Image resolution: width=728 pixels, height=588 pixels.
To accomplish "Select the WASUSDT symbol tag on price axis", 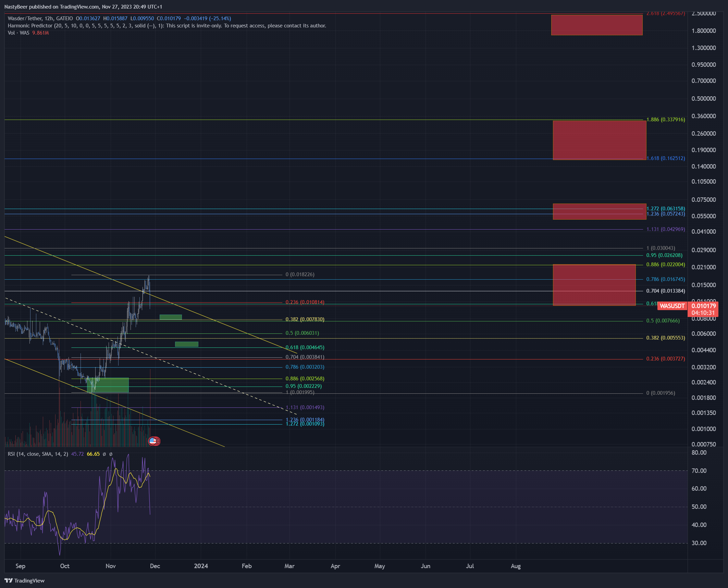I will (672, 306).
